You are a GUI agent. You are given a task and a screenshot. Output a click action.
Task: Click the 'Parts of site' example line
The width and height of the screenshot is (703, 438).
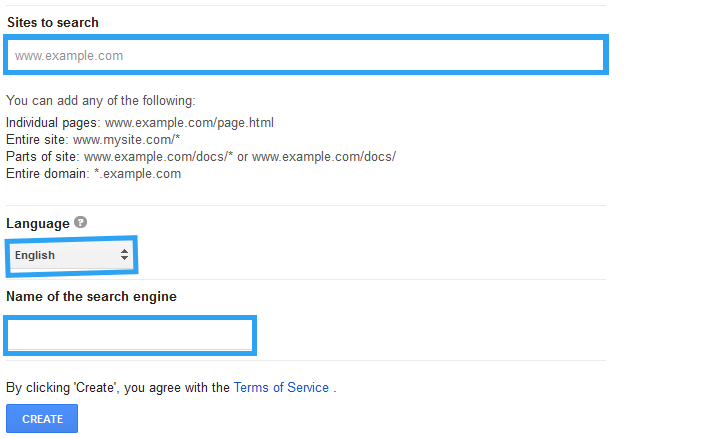point(201,156)
